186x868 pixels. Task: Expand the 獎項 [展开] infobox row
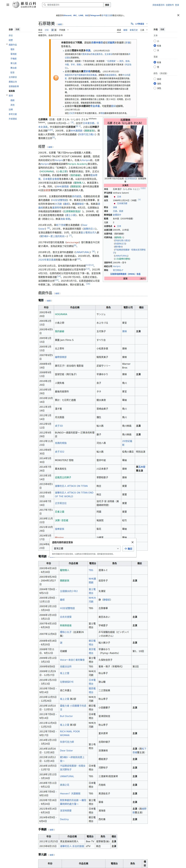(143, 279)
